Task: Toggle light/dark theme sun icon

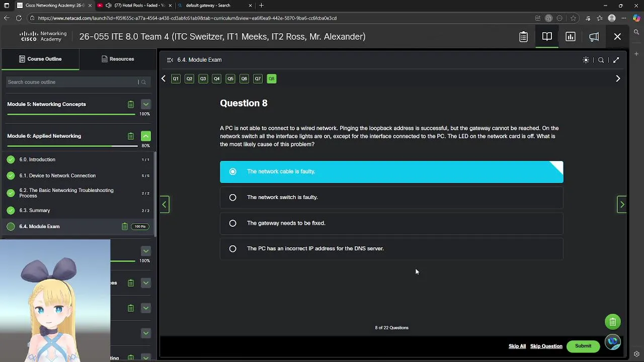Action: click(586, 60)
